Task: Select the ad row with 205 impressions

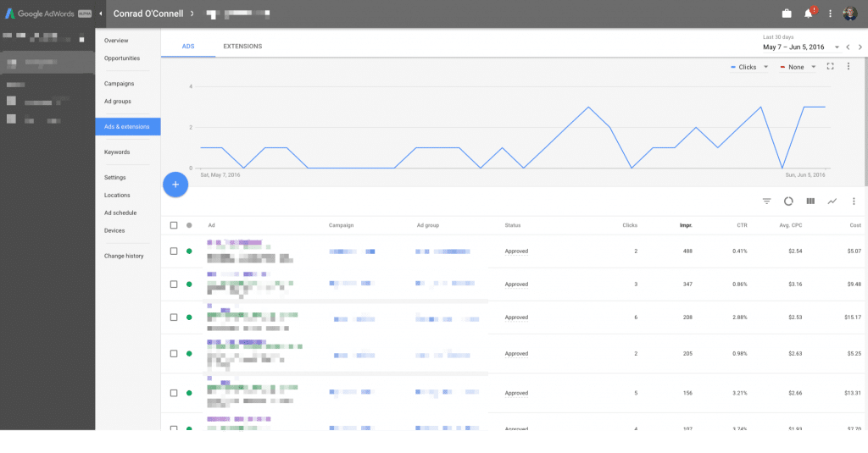Action: click(174, 353)
